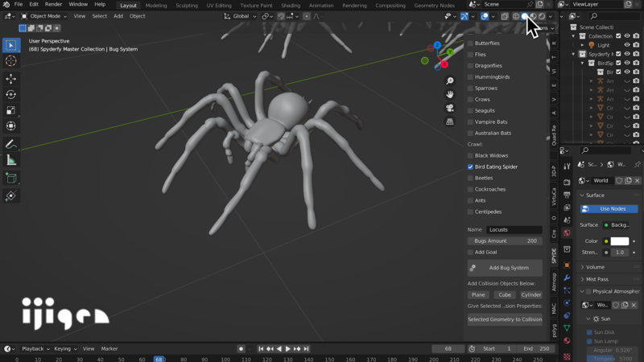Switch orthographic/perspective grid icon
The height and width of the screenshot is (362, 644).
pyautogui.click(x=450, y=122)
